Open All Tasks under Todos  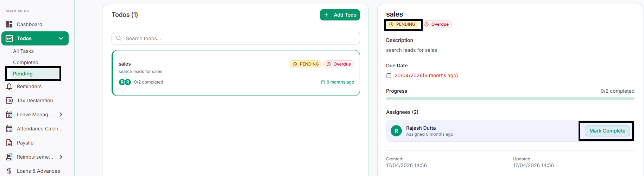[x=23, y=51]
